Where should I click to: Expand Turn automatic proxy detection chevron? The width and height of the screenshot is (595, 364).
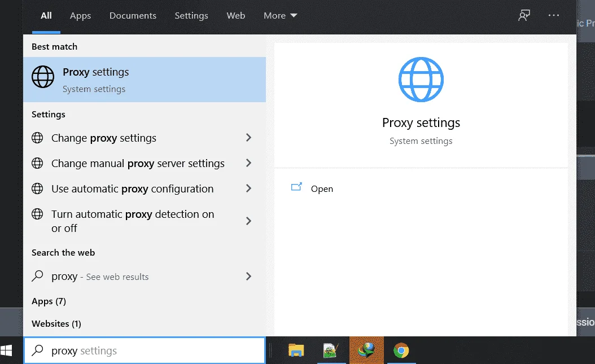pyautogui.click(x=248, y=221)
